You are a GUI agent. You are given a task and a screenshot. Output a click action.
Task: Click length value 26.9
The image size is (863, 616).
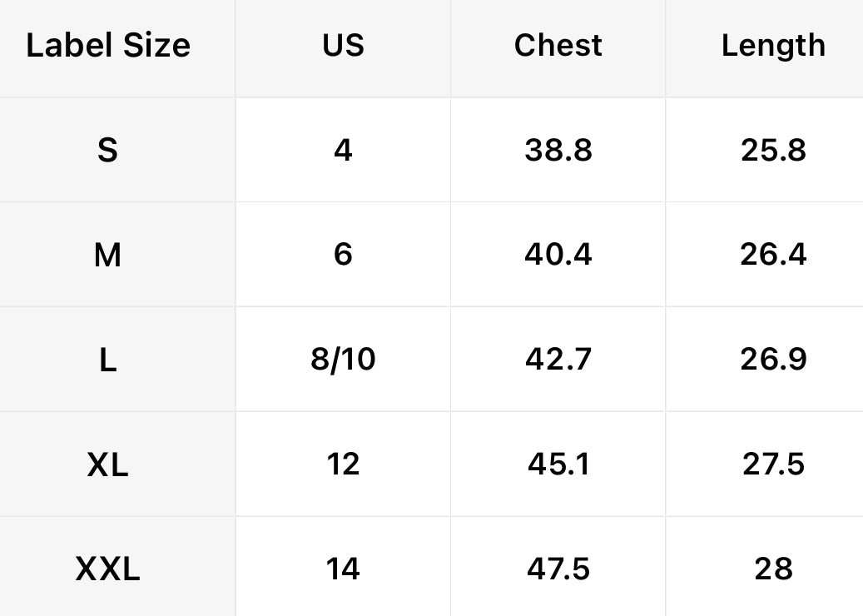(x=773, y=360)
